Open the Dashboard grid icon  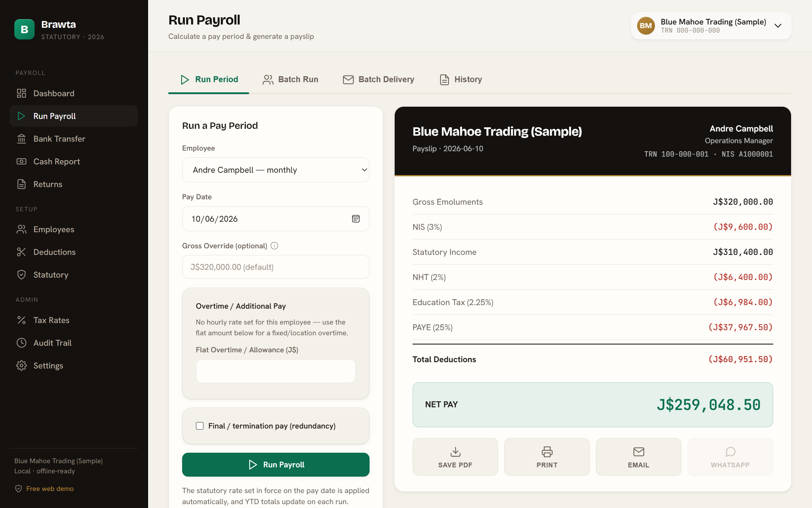coord(21,93)
